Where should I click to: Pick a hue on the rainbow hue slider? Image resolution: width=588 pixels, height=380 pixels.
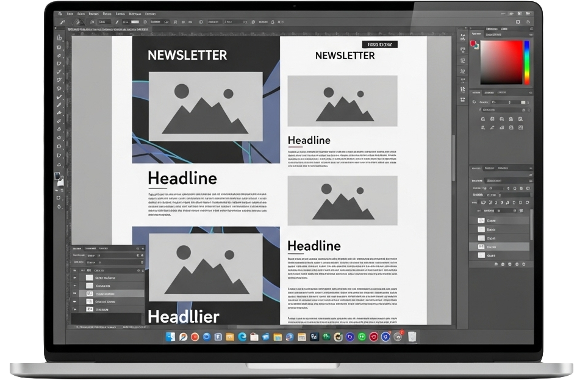coord(527,62)
